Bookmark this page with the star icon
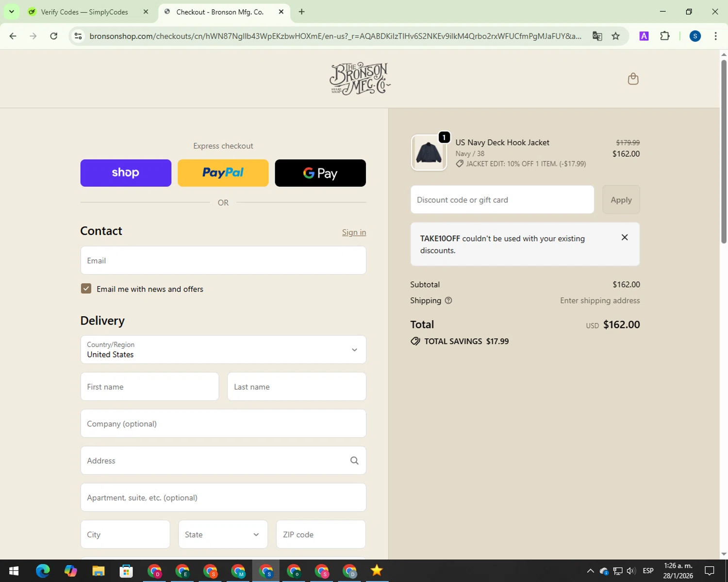The image size is (728, 582). (615, 36)
